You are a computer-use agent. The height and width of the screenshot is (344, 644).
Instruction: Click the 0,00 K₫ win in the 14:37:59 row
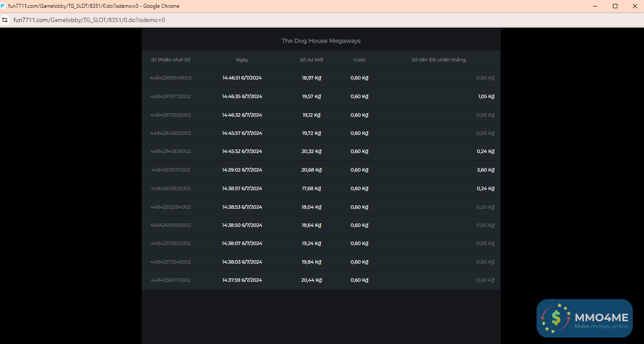485,280
